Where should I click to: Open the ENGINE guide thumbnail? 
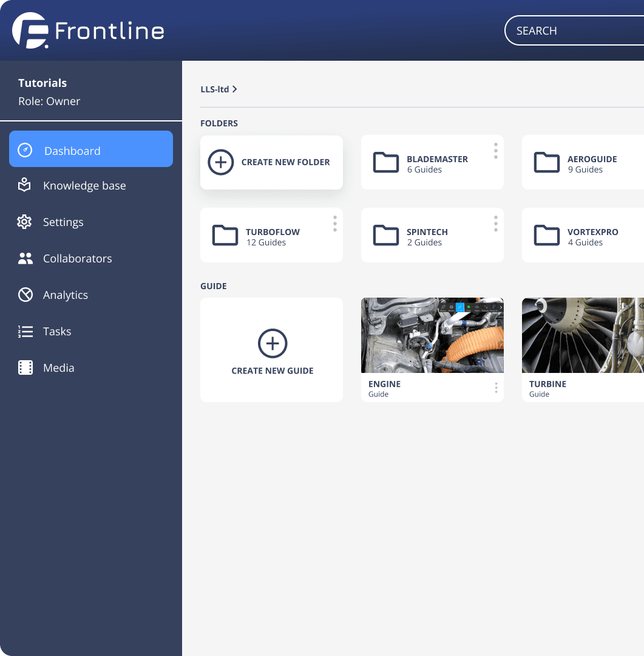432,335
